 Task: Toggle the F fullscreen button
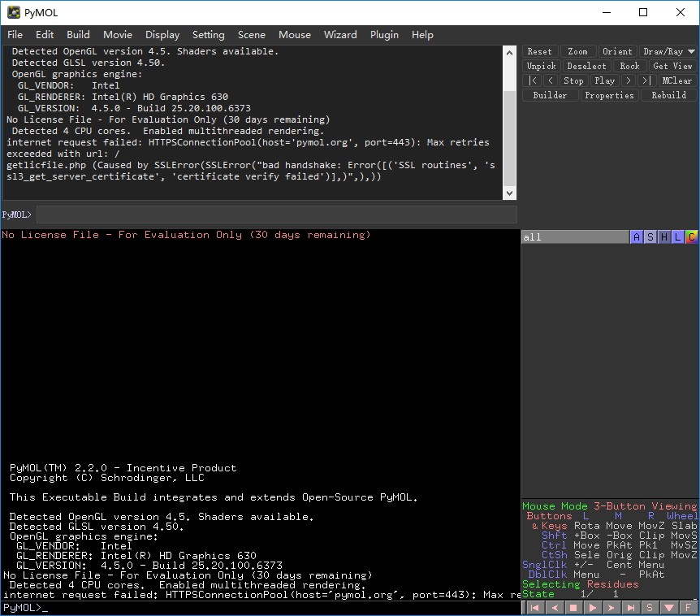click(x=689, y=608)
